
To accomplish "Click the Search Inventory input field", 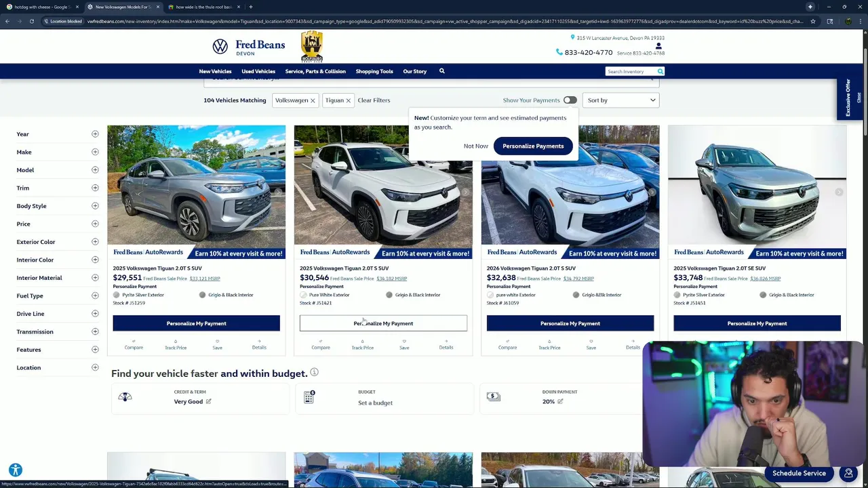I will point(630,71).
